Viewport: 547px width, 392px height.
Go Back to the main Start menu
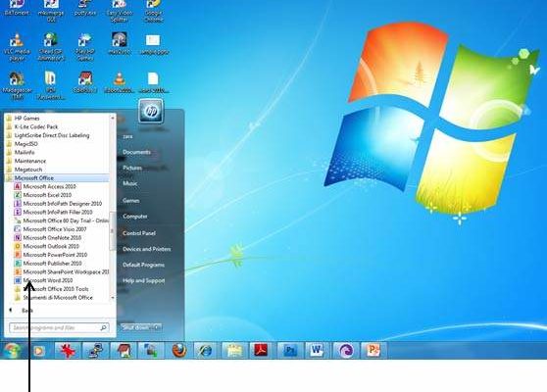tap(21, 311)
